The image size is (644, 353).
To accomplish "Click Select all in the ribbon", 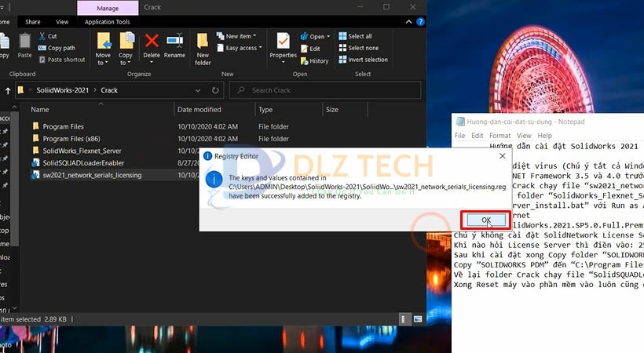I will 355,36.
